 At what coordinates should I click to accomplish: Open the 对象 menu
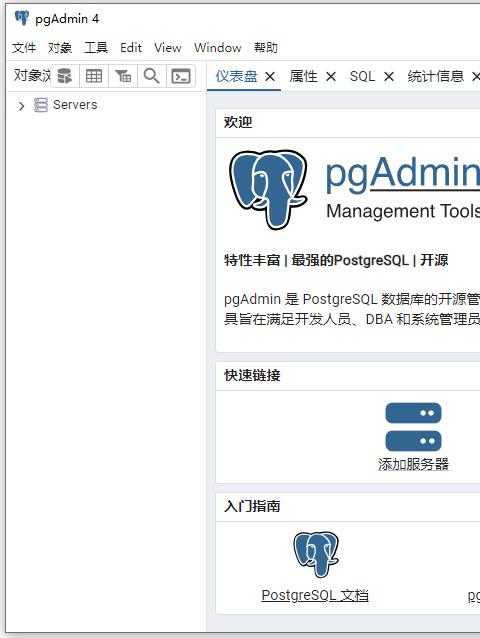point(60,48)
